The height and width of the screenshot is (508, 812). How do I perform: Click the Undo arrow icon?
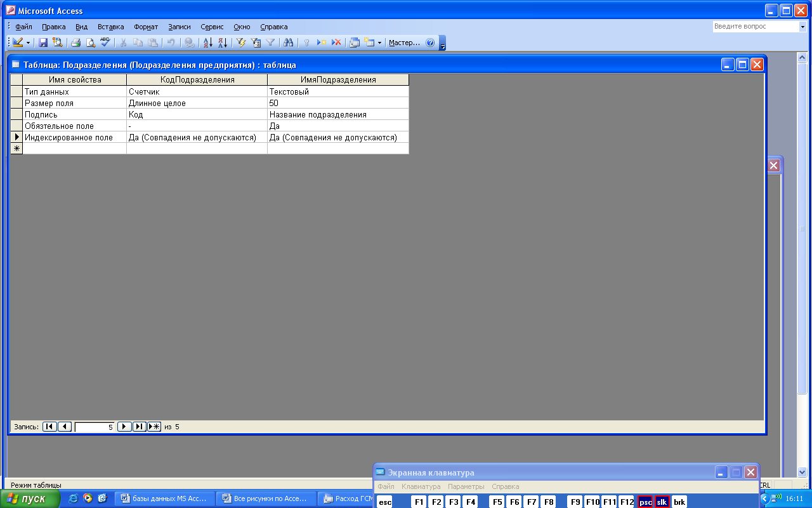pyautogui.click(x=171, y=43)
